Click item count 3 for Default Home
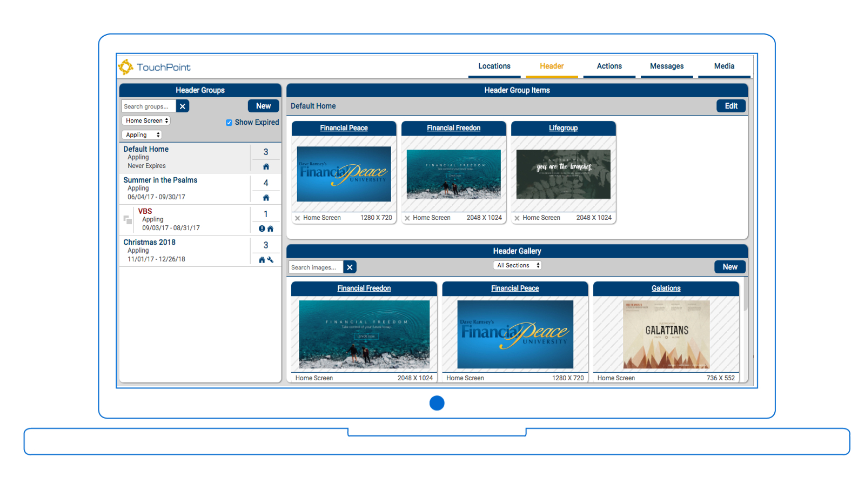858x504 pixels. point(265,152)
